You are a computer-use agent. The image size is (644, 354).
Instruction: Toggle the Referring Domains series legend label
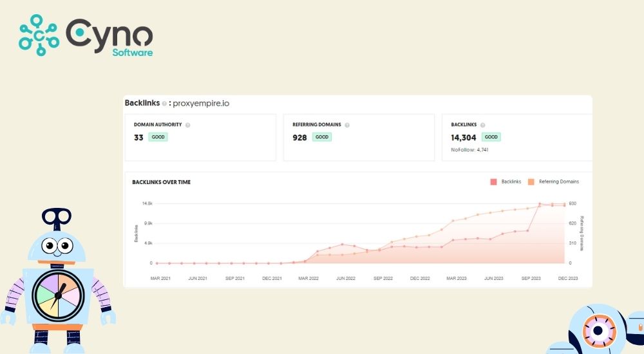click(559, 182)
